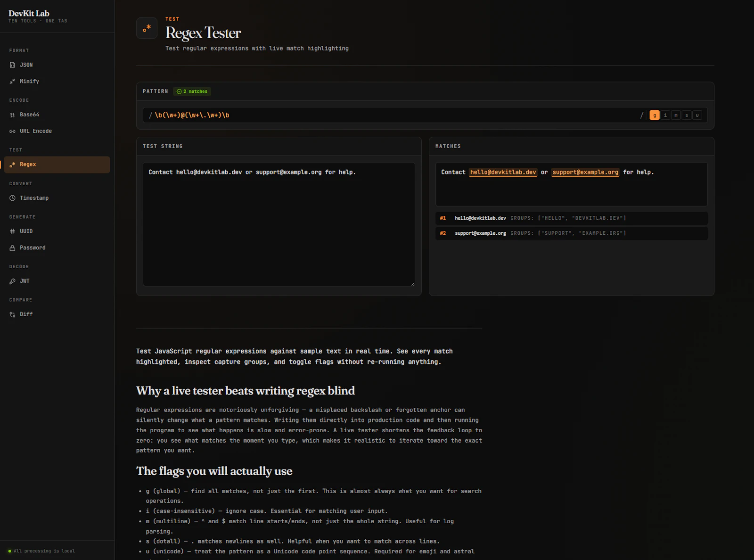Click the groups text SUPPORT, EXAMPLE.ORG
Viewport: 754px width, 560px height.
[568, 233]
